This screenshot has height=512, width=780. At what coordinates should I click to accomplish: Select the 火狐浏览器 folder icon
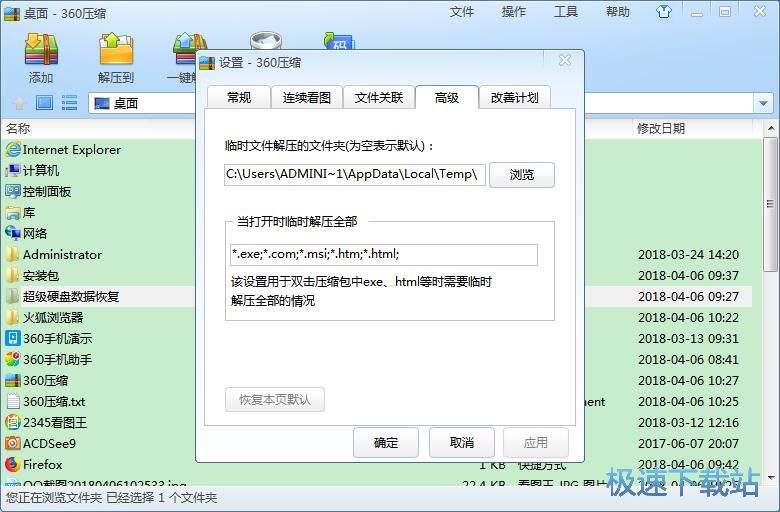point(13,317)
